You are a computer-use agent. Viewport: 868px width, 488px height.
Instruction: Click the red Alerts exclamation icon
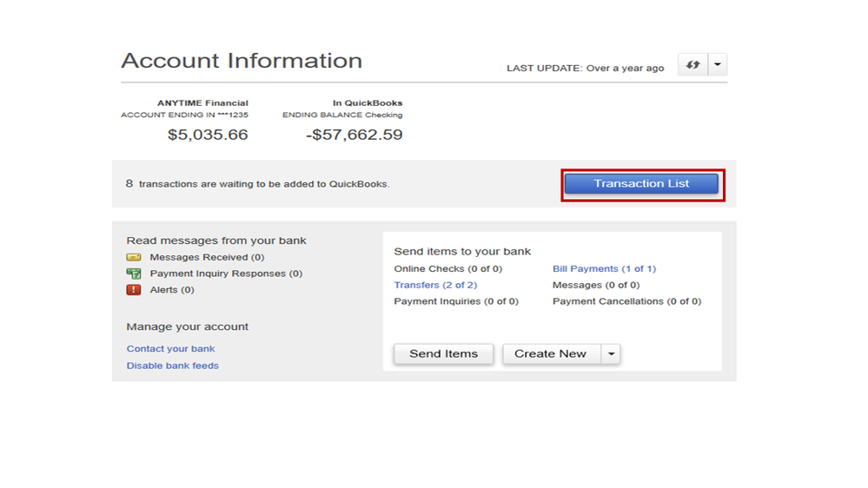pos(134,290)
